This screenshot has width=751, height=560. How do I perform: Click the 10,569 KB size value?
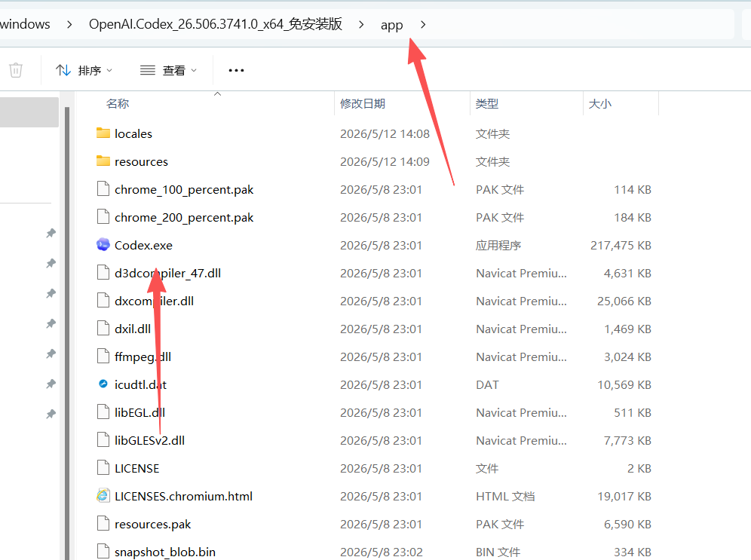624,385
